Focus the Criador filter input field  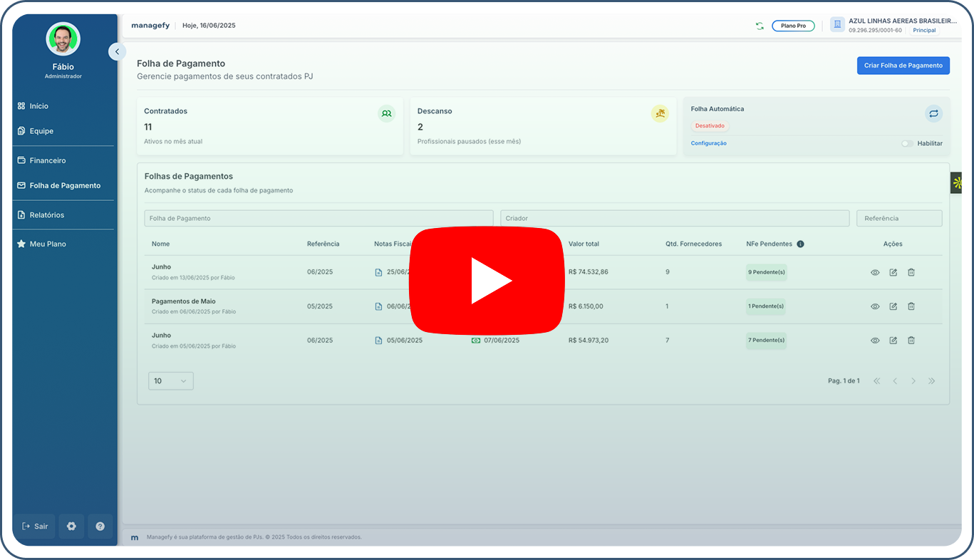pos(674,218)
